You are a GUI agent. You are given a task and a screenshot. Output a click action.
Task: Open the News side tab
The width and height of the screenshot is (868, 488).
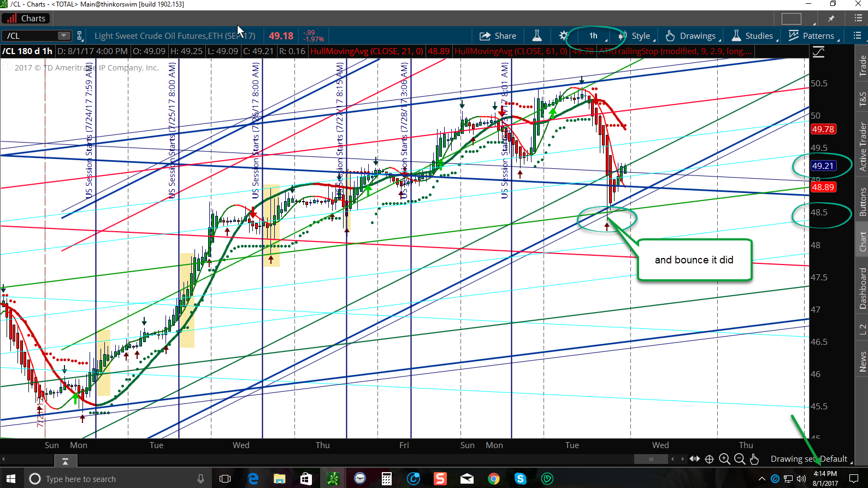tap(863, 362)
